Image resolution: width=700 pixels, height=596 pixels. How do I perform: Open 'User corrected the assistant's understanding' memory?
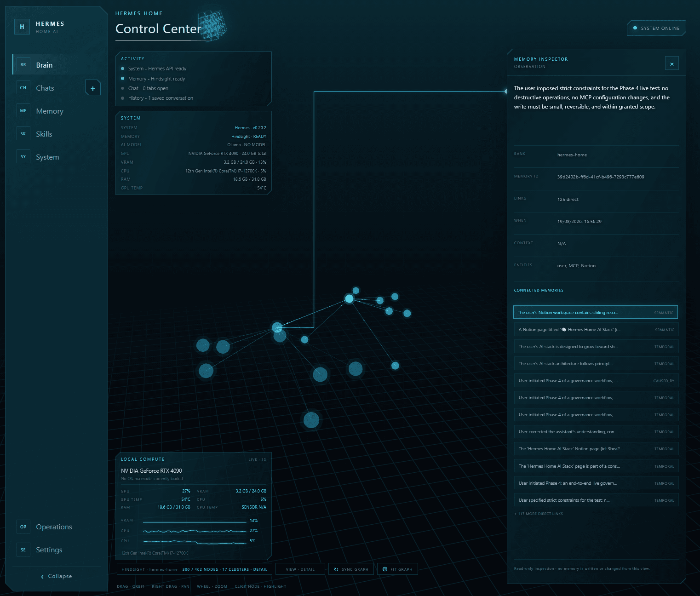tap(596, 432)
